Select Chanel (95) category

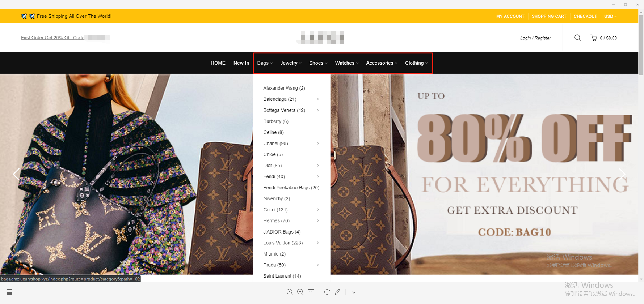coord(275,144)
